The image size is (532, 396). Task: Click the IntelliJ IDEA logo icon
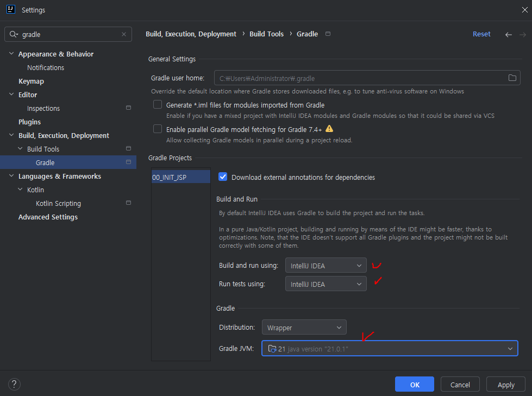click(x=11, y=9)
